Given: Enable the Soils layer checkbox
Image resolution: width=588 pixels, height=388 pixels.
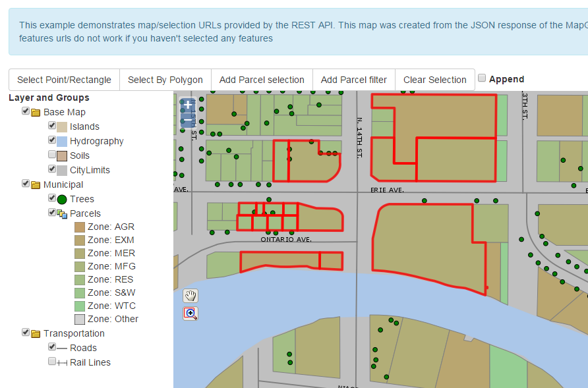Looking at the screenshot, I should click(x=51, y=154).
